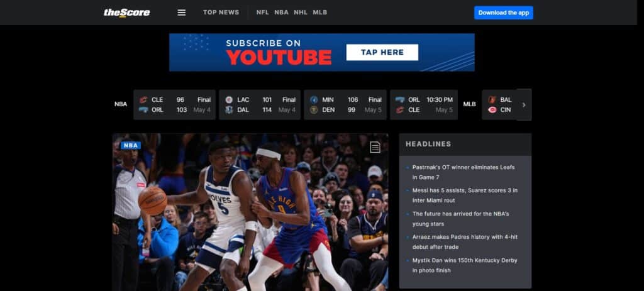Open TOP NEWS section
The height and width of the screenshot is (291, 644).
[x=221, y=13]
